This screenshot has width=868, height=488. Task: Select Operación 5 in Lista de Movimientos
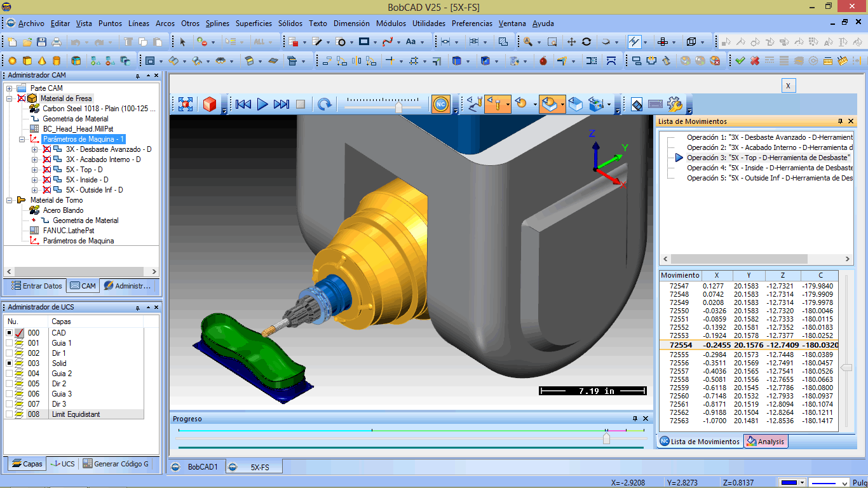[x=770, y=178]
